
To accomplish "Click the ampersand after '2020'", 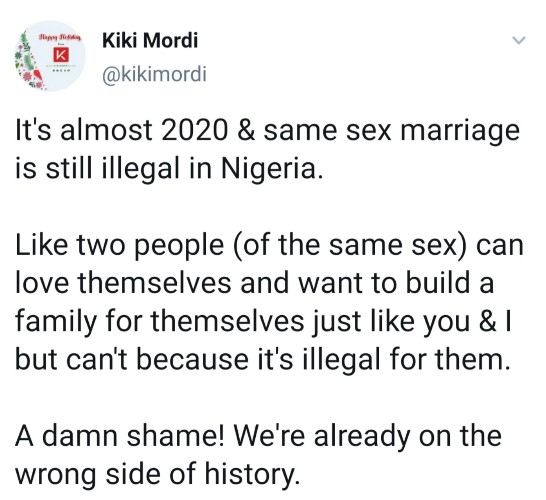I will click(245, 130).
